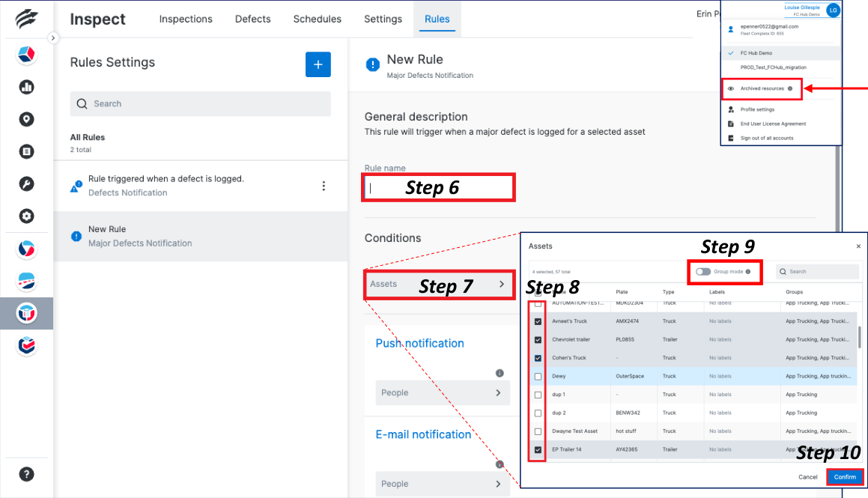The width and height of the screenshot is (868, 498).
Task: Click the help question mark icon
Action: point(27,473)
